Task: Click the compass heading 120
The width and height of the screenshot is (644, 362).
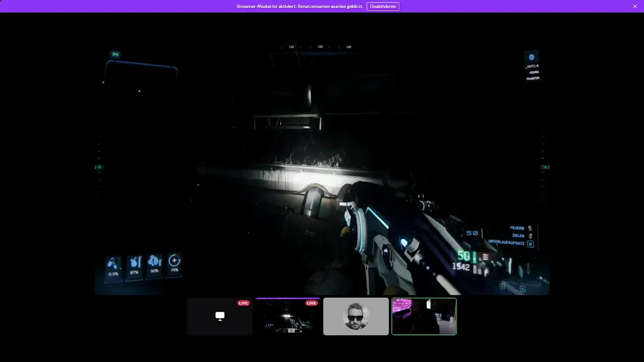Action: (x=291, y=47)
